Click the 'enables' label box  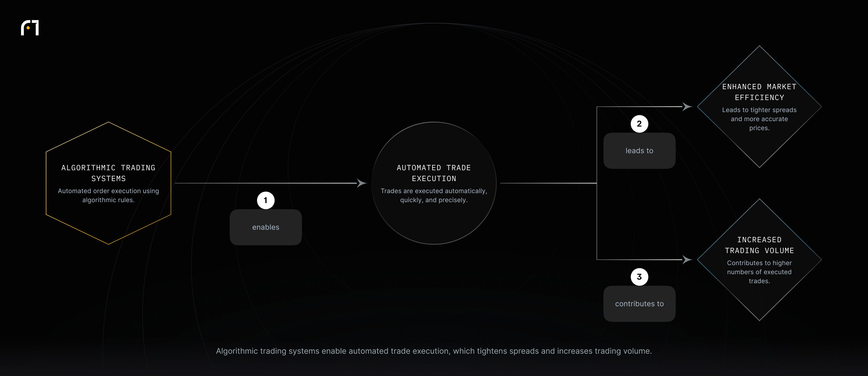[x=266, y=227]
